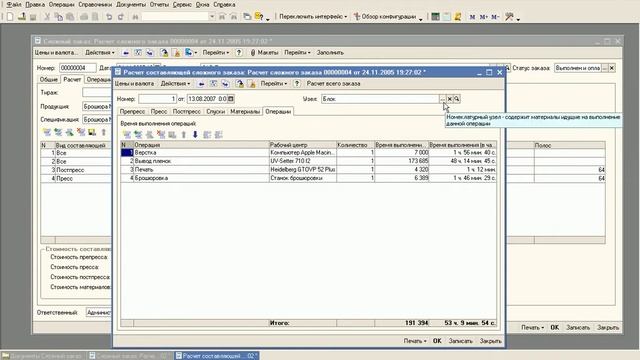
Task: Open the Справочники menu
Action: (95, 4)
